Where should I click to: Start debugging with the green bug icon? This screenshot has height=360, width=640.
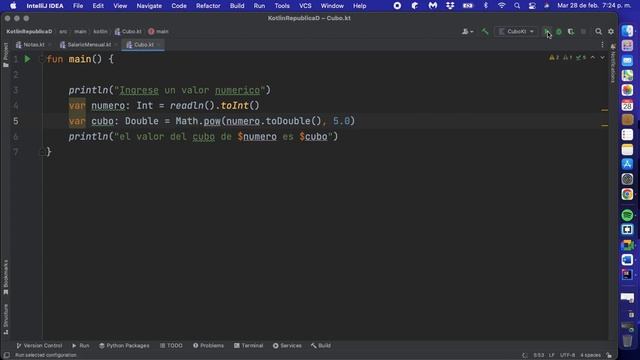[559, 31]
